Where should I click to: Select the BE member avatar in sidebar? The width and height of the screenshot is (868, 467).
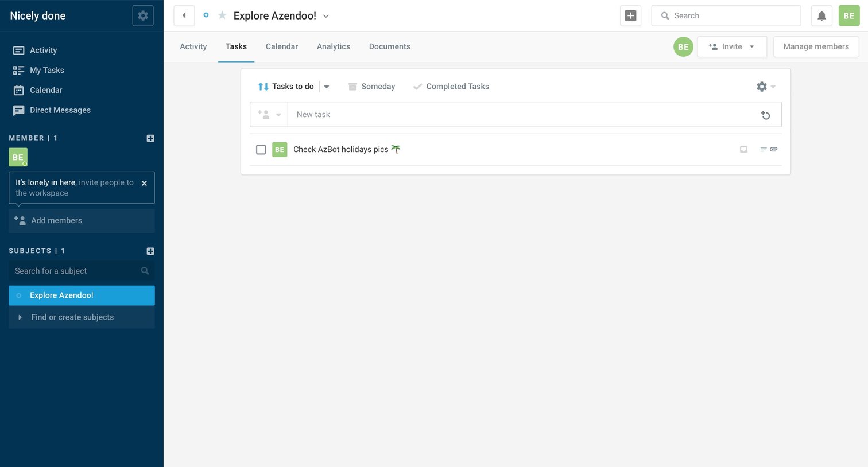click(x=18, y=157)
